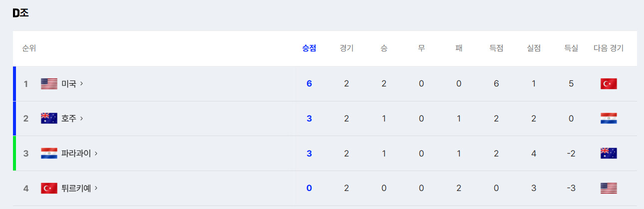Click the USA flag beside 미국
Image resolution: width=644 pixels, height=209 pixels.
tap(49, 83)
